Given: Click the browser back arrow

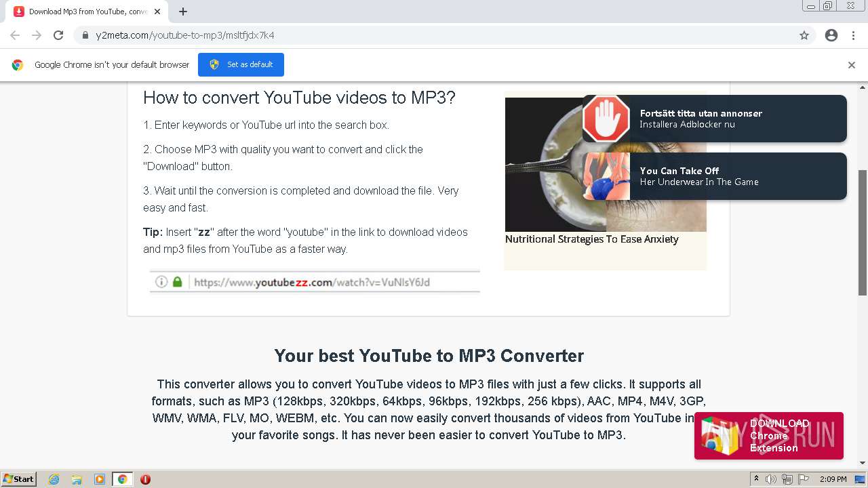Looking at the screenshot, I should [15, 35].
